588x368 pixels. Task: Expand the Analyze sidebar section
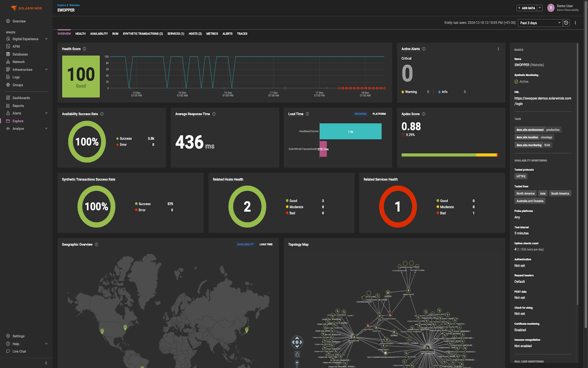[x=19, y=129]
